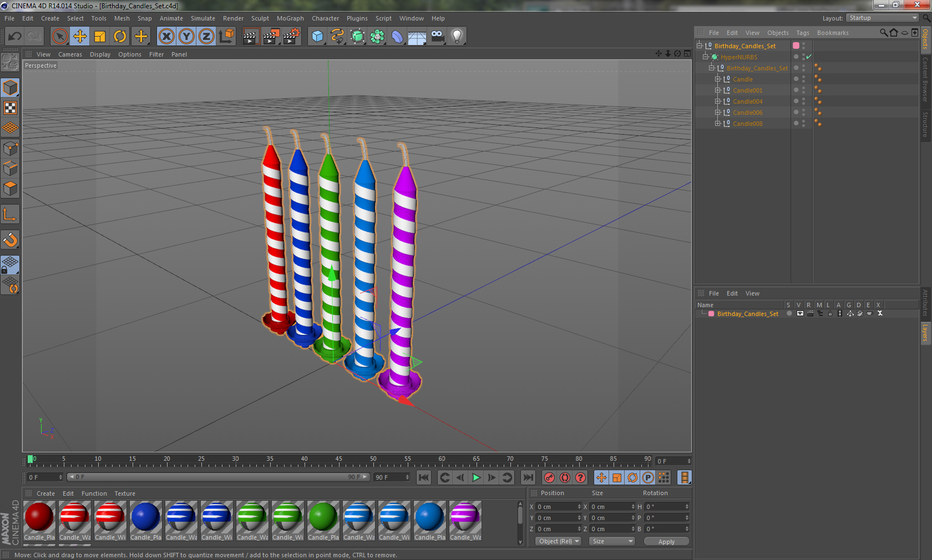The image size is (932, 560).
Task: Toggle layer Birthday_Candles_Set solo dot
Action: 789,314
